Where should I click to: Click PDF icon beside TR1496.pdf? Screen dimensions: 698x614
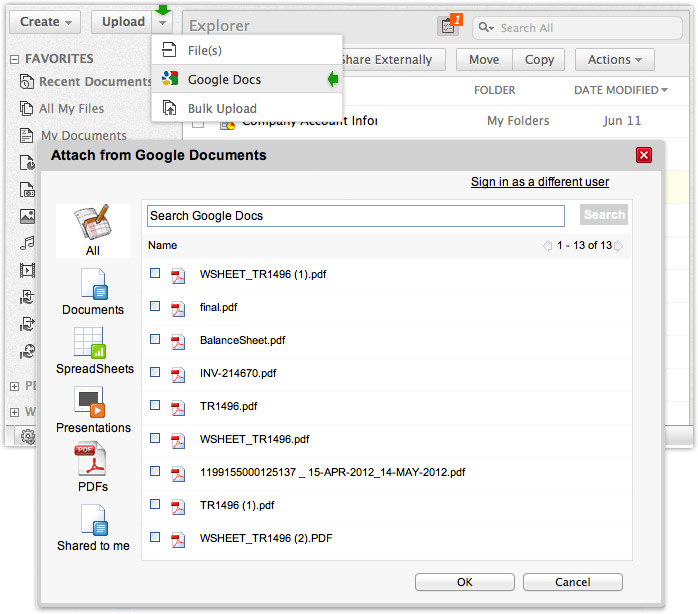click(x=178, y=407)
